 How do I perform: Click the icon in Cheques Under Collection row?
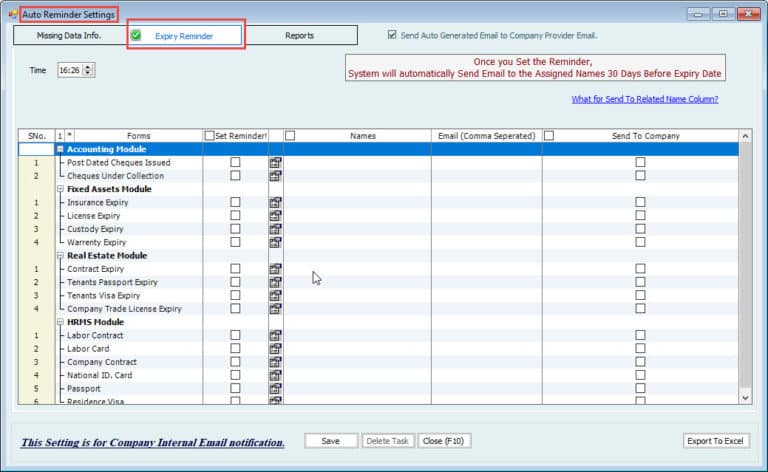275,176
